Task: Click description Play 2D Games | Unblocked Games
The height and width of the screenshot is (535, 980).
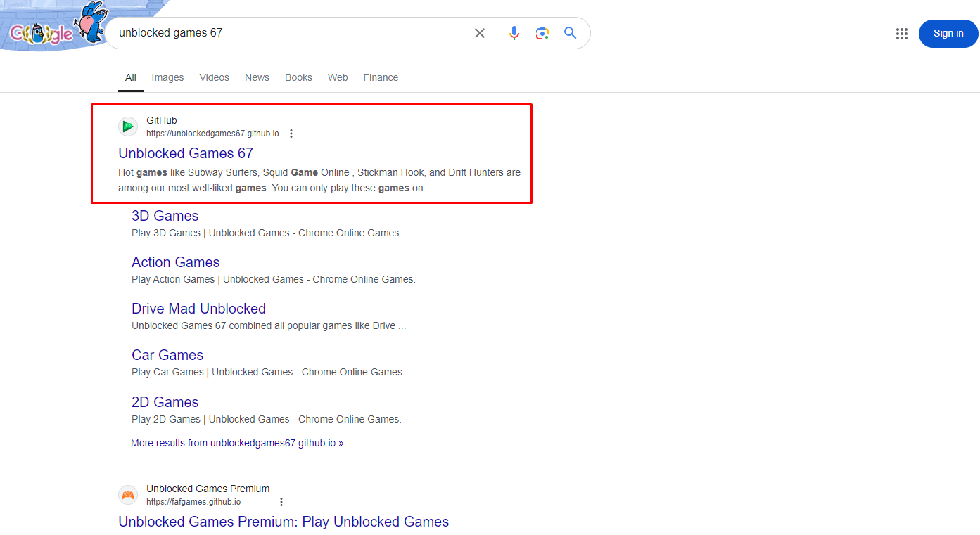Action: [x=267, y=419]
